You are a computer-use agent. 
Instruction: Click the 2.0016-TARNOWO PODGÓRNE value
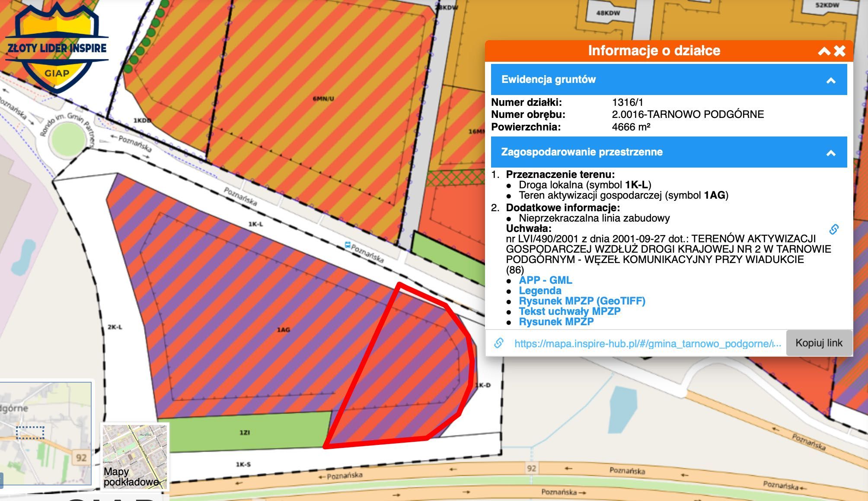click(688, 114)
